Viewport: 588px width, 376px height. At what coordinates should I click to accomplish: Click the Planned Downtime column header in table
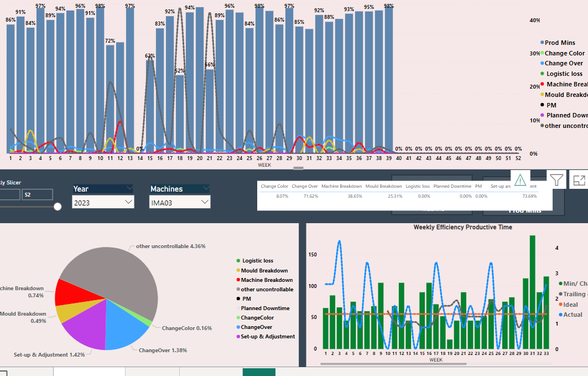tap(452, 186)
